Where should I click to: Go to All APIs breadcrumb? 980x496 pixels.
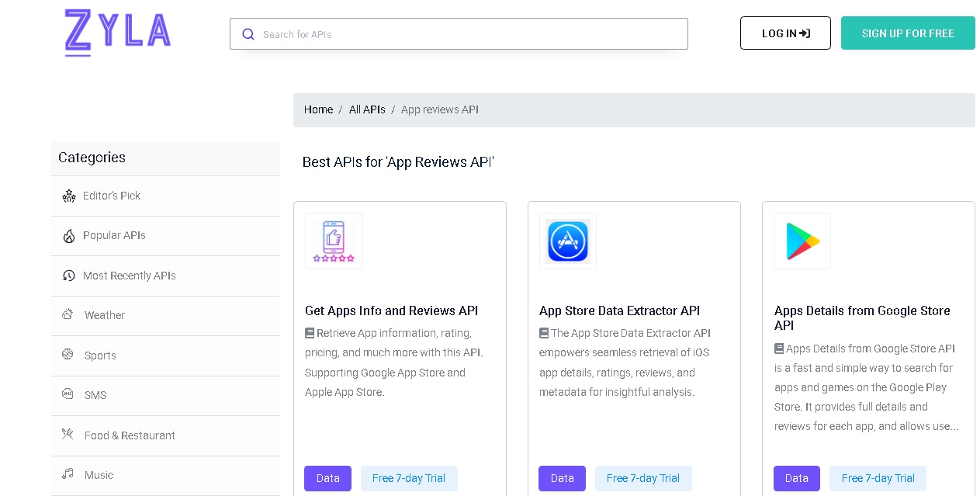coord(367,109)
